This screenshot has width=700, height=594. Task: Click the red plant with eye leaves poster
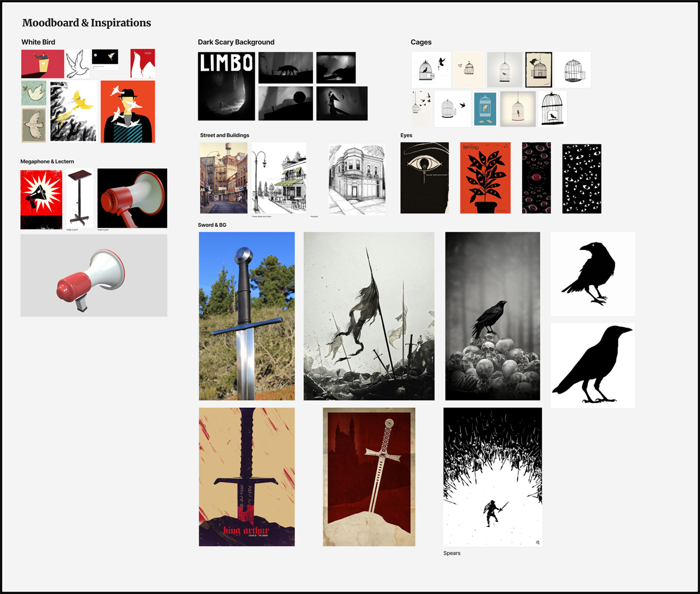pyautogui.click(x=486, y=178)
